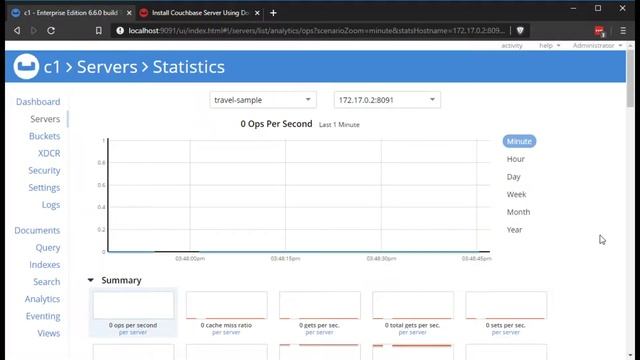Click the activity link
The width and height of the screenshot is (640, 360).
[512, 45]
